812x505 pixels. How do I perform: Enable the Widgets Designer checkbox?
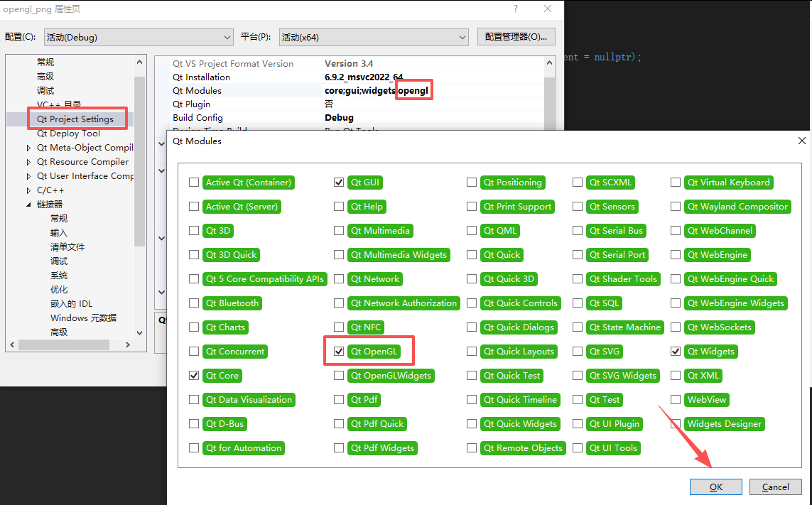tap(676, 424)
